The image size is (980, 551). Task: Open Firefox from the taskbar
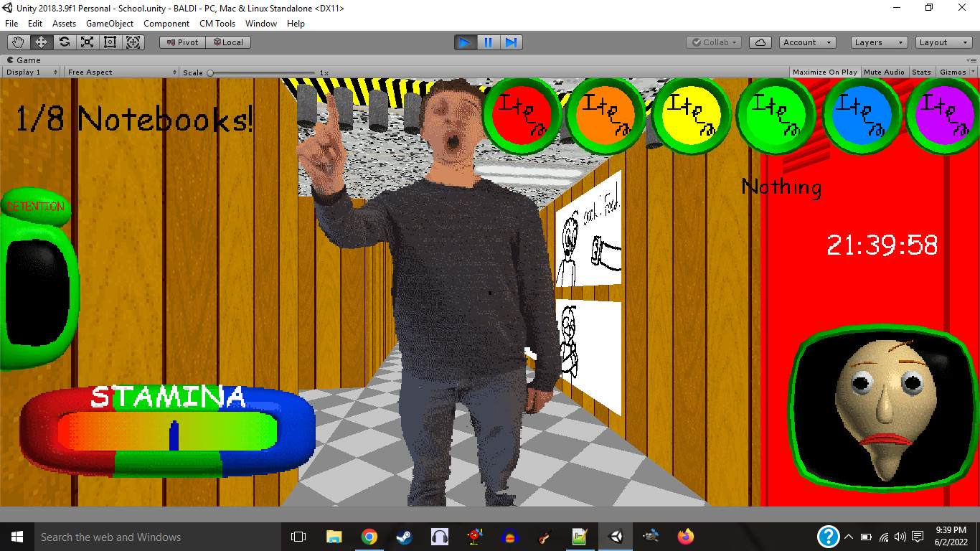coord(685,536)
